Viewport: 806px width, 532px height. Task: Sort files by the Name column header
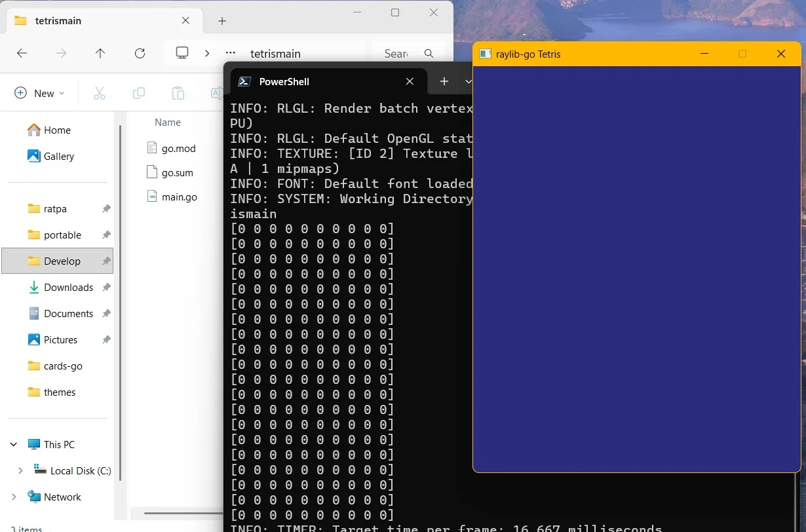(168, 122)
